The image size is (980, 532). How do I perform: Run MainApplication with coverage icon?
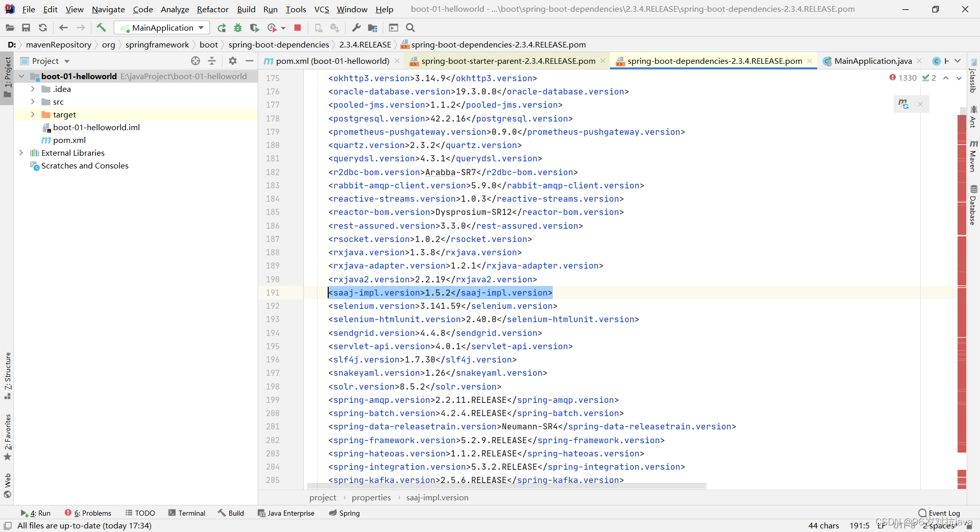click(x=254, y=28)
